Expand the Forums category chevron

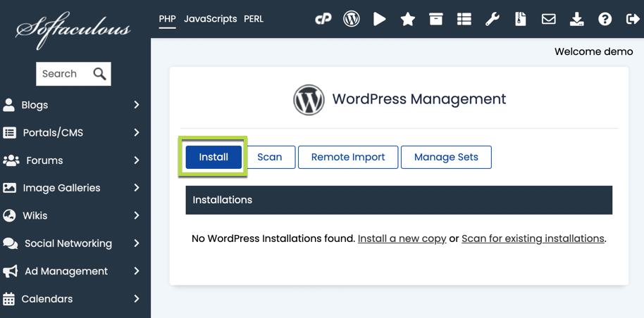pos(137,160)
